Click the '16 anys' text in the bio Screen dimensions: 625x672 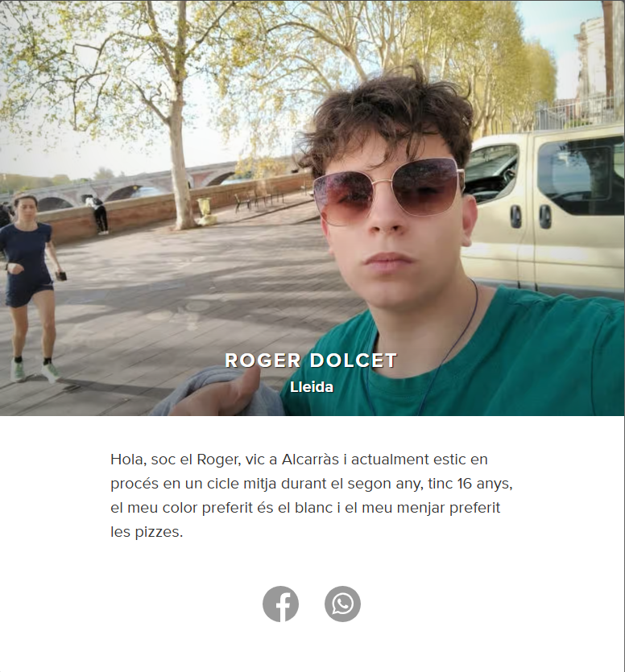click(485, 484)
